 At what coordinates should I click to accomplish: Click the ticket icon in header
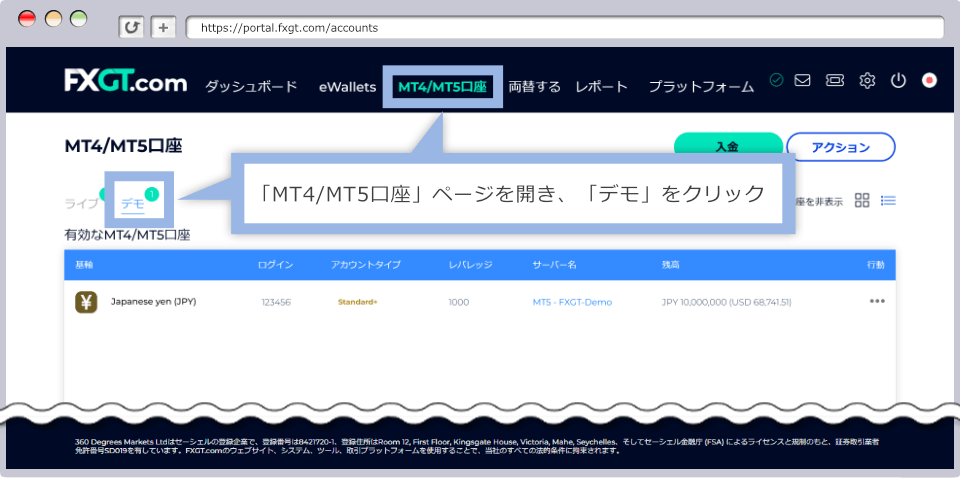click(x=834, y=80)
